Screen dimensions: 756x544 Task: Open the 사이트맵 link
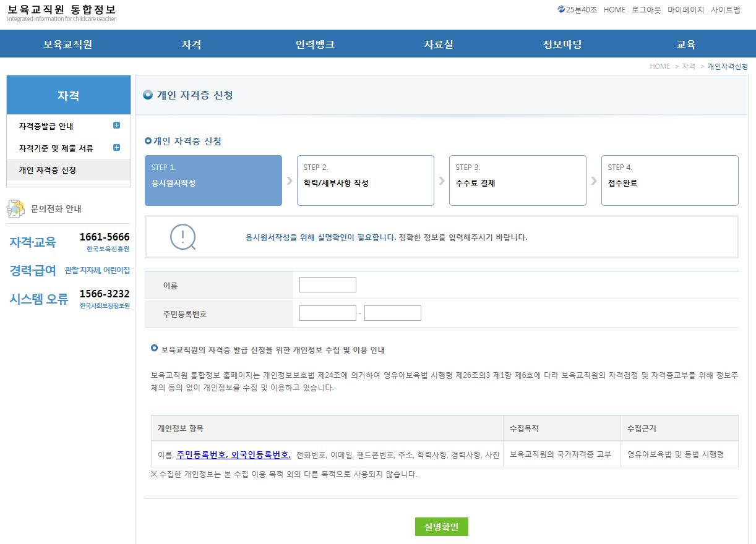tap(725, 10)
